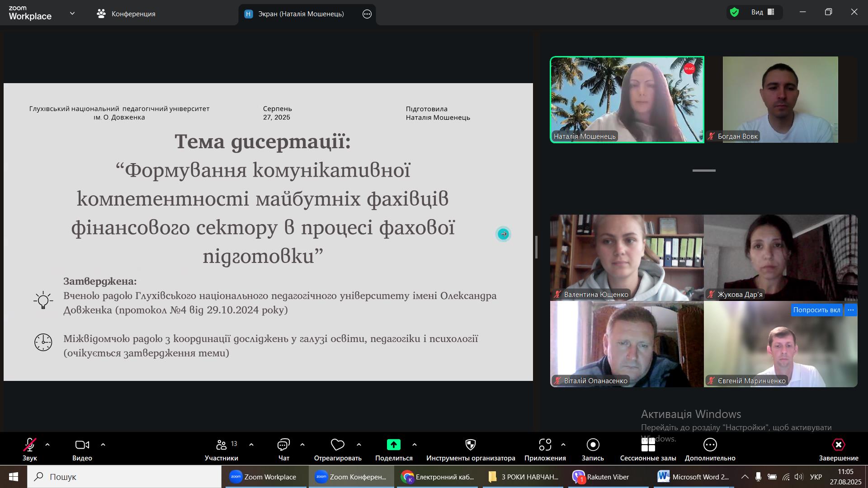Viewport: 868px width, 488px height.
Task: Unmute the microphone audio button
Action: click(30, 445)
